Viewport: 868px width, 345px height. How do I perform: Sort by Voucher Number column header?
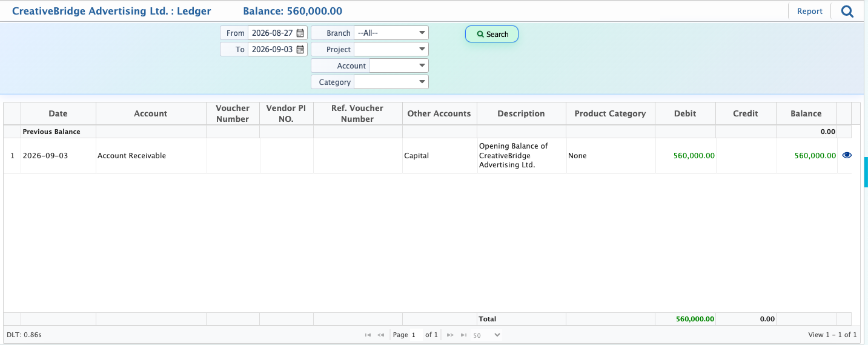[233, 113]
